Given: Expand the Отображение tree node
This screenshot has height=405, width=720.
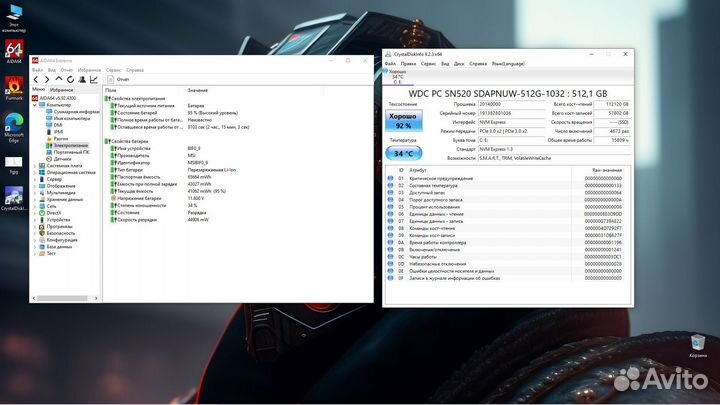Looking at the screenshot, I should click(35, 186).
